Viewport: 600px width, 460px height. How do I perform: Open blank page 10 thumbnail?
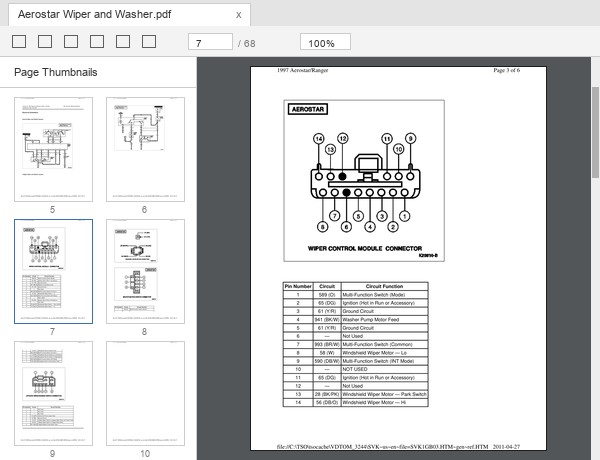145,393
